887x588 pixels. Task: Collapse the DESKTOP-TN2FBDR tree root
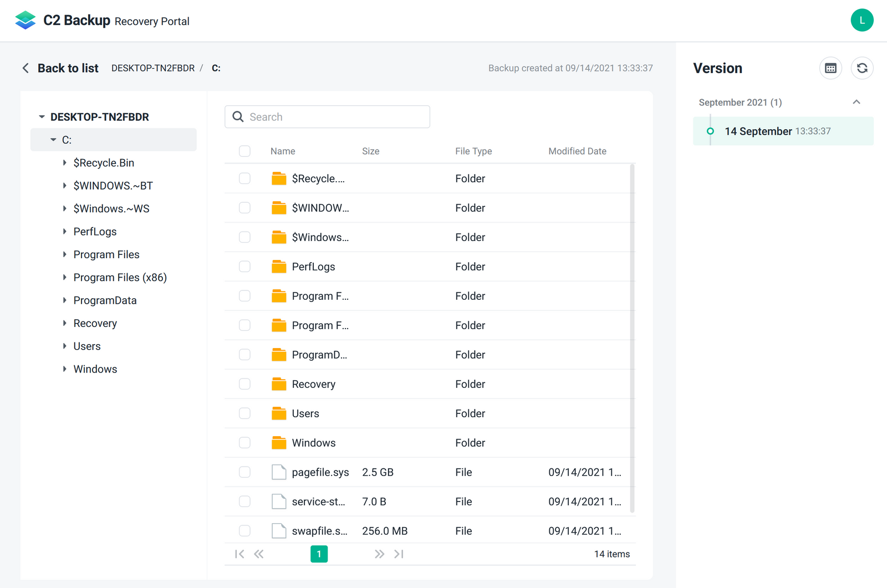tap(42, 117)
